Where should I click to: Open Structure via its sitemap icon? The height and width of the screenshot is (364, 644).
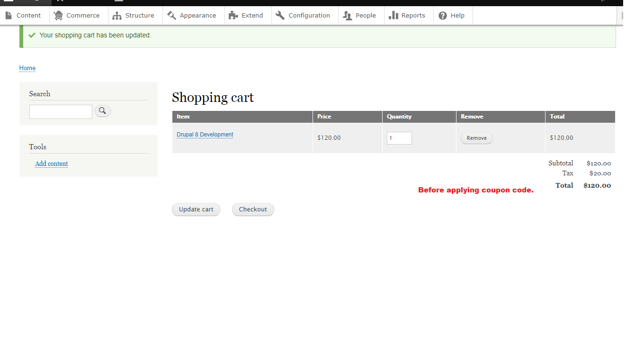pyautogui.click(x=116, y=15)
